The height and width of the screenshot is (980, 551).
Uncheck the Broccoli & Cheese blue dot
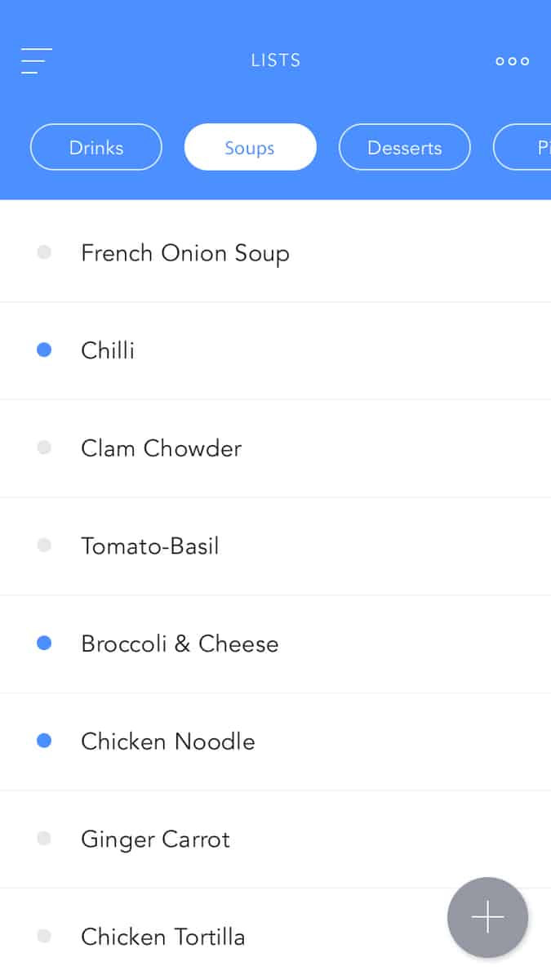(x=44, y=643)
